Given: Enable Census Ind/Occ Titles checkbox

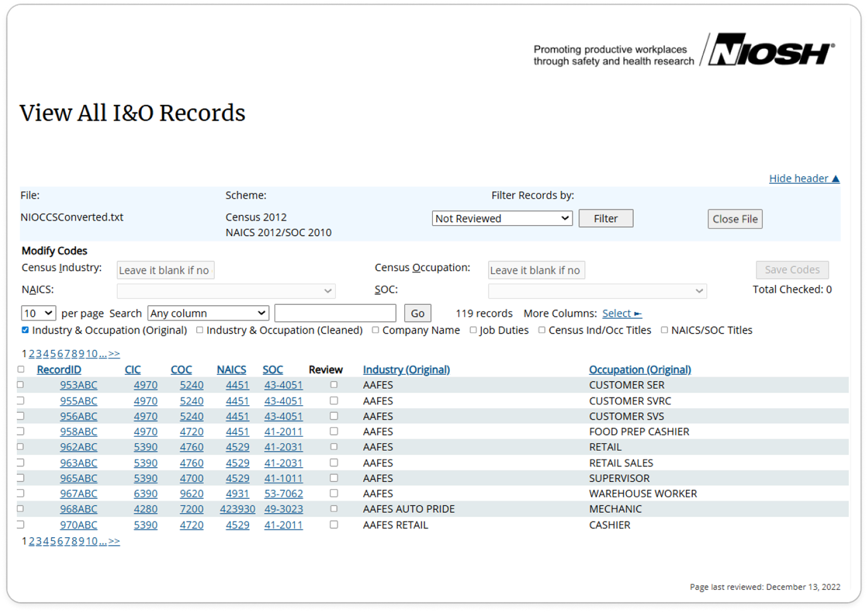Looking at the screenshot, I should coord(542,330).
